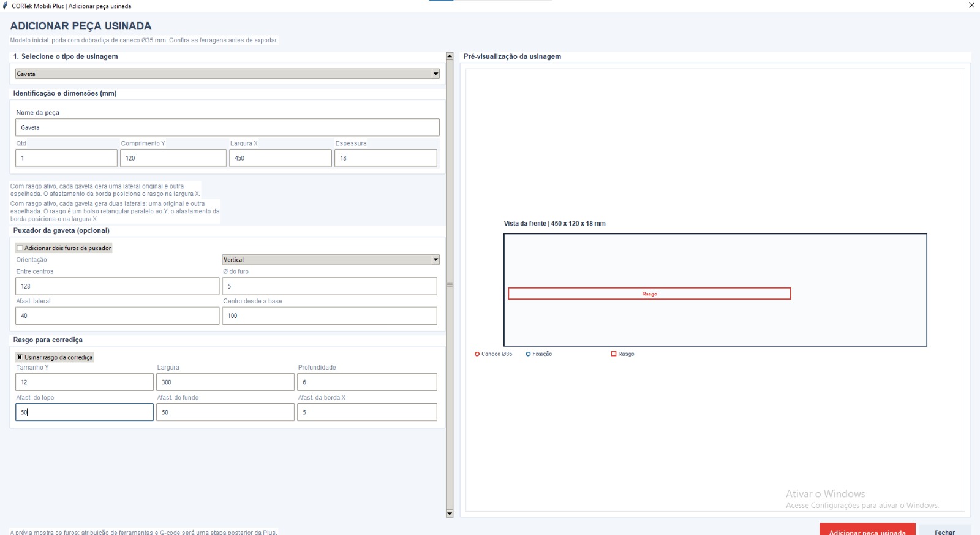Screen dimensions: 980x535
Task: Close the Adicionar peça usinada window
Action: (971, 6)
